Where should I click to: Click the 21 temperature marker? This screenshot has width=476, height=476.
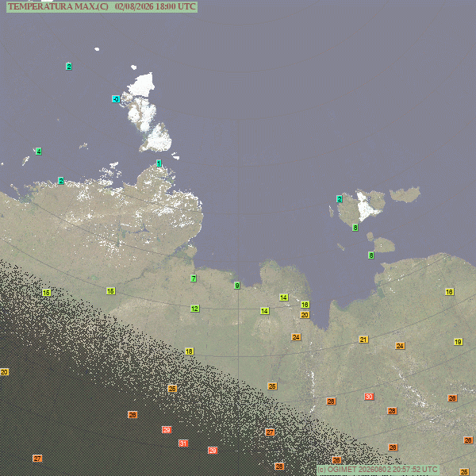click(x=363, y=340)
